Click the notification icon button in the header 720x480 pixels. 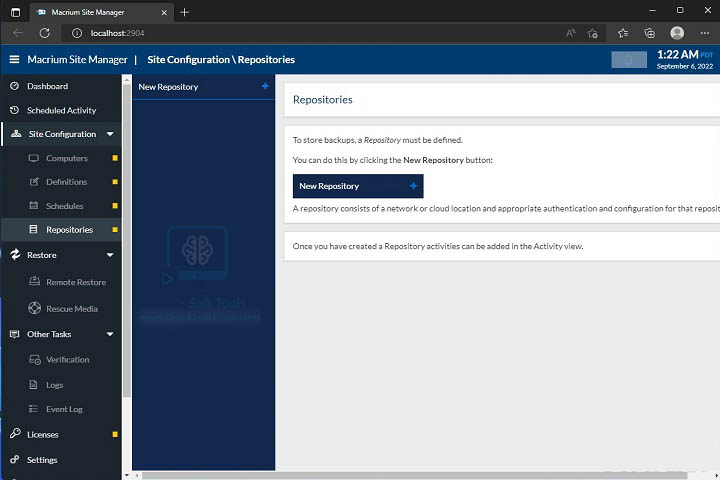(629, 60)
